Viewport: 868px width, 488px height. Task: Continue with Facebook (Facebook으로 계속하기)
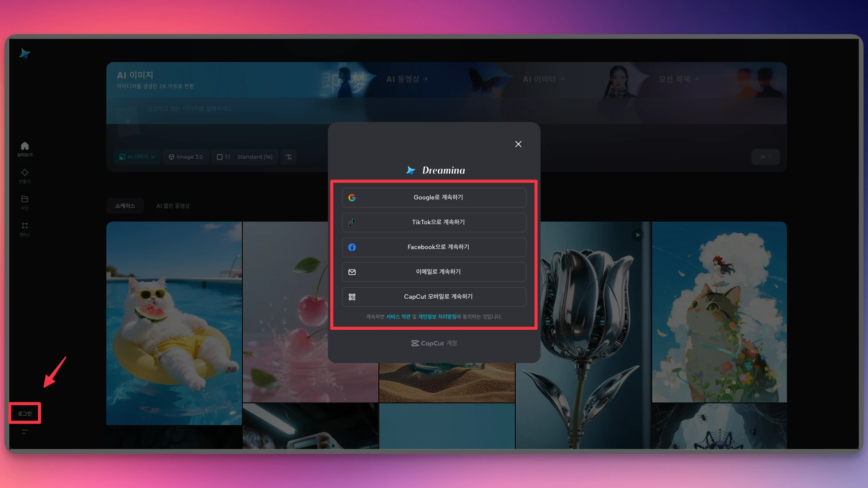tap(434, 247)
